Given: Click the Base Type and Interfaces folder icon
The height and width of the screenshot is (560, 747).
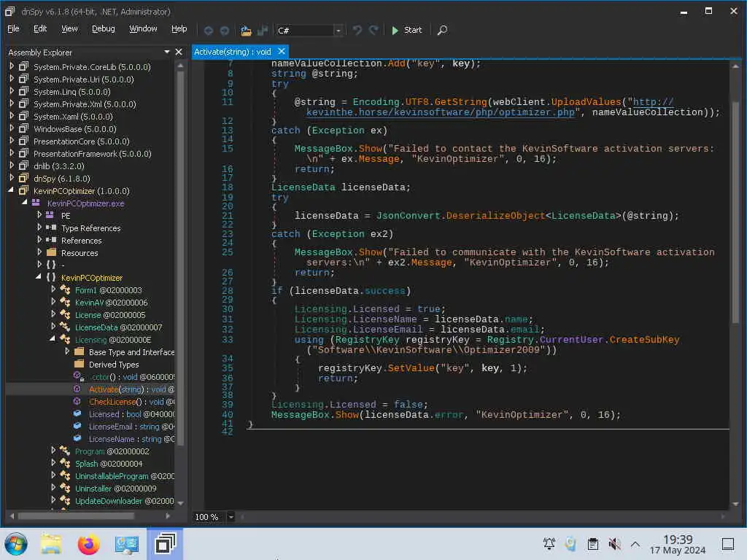Looking at the screenshot, I should [x=80, y=351].
